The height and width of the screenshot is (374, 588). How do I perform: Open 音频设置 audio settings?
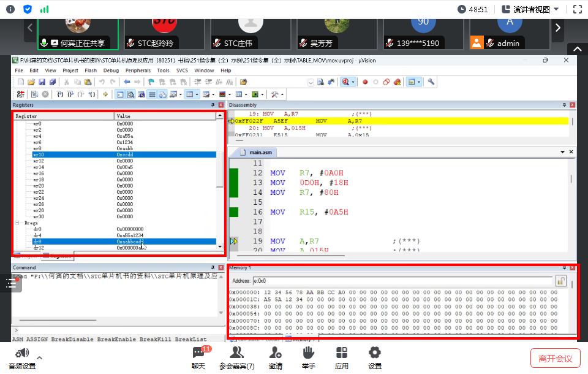click(22, 358)
